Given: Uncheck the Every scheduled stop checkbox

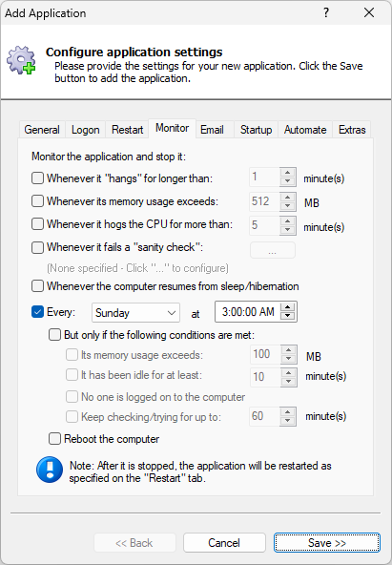Looking at the screenshot, I should tap(37, 312).
